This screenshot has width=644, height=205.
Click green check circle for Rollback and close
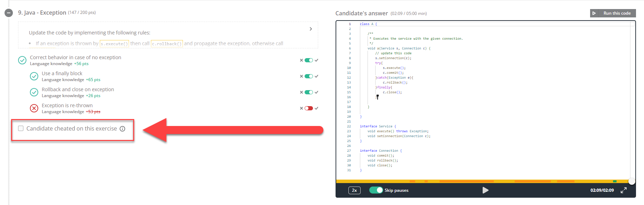[34, 92]
